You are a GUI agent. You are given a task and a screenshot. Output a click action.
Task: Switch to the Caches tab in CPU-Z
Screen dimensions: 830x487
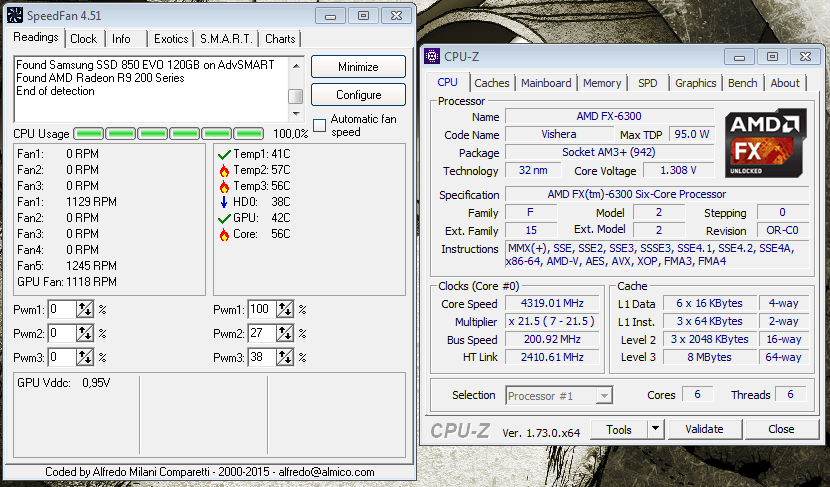click(492, 83)
